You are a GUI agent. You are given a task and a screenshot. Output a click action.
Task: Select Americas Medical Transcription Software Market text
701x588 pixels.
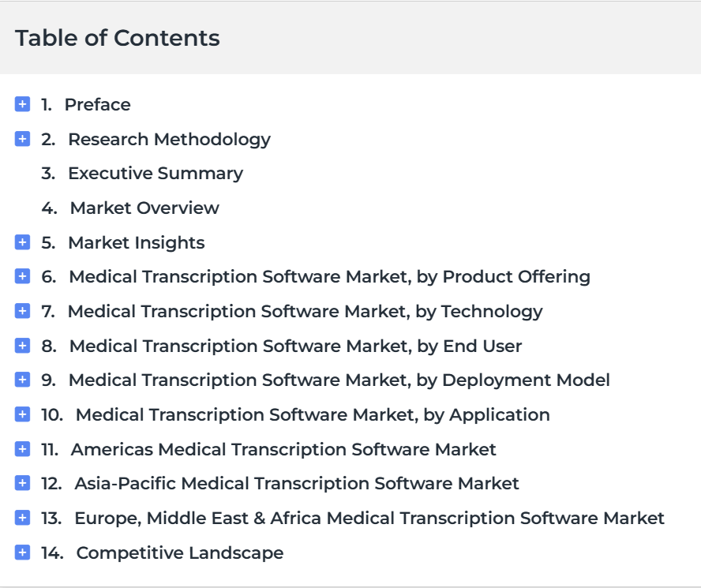[283, 449]
